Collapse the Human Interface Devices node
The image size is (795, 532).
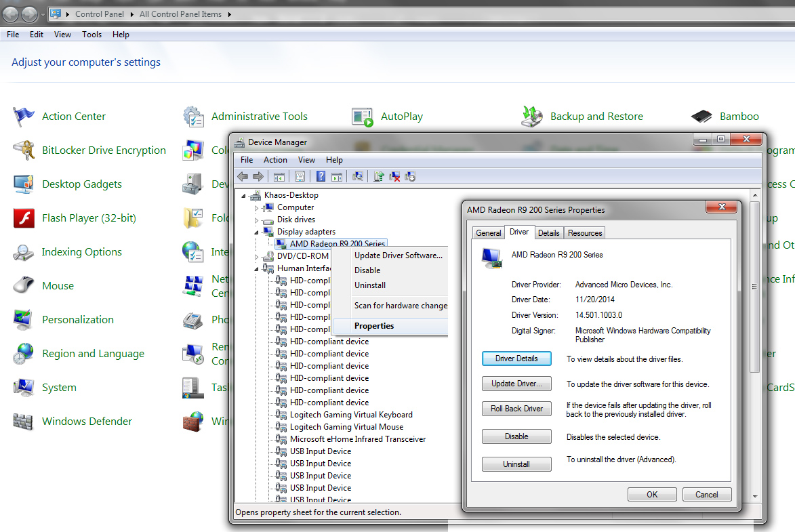tap(256, 269)
